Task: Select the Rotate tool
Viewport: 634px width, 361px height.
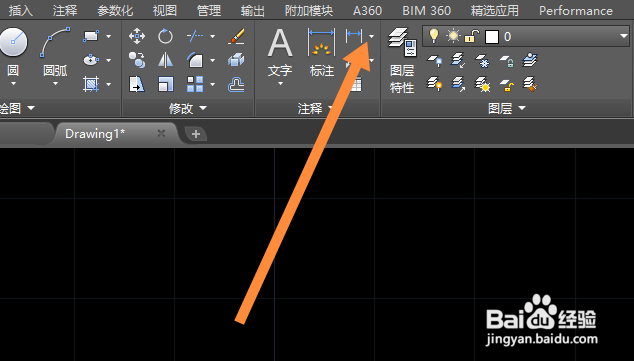Action: [165, 36]
